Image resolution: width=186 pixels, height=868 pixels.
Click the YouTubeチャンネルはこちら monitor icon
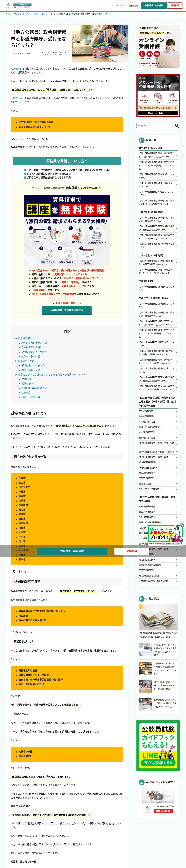142,782
